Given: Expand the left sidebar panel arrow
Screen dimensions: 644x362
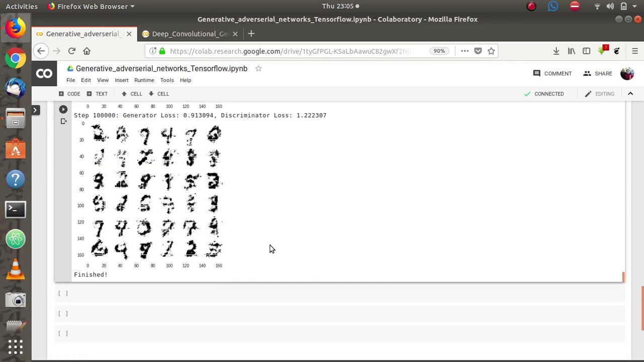Looking at the screenshot, I should [x=35, y=110].
